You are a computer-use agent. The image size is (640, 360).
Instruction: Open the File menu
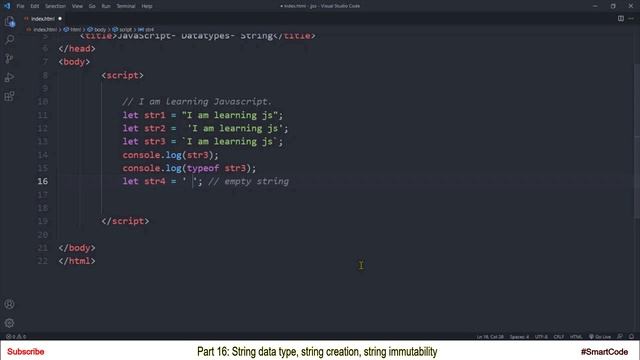coord(20,6)
